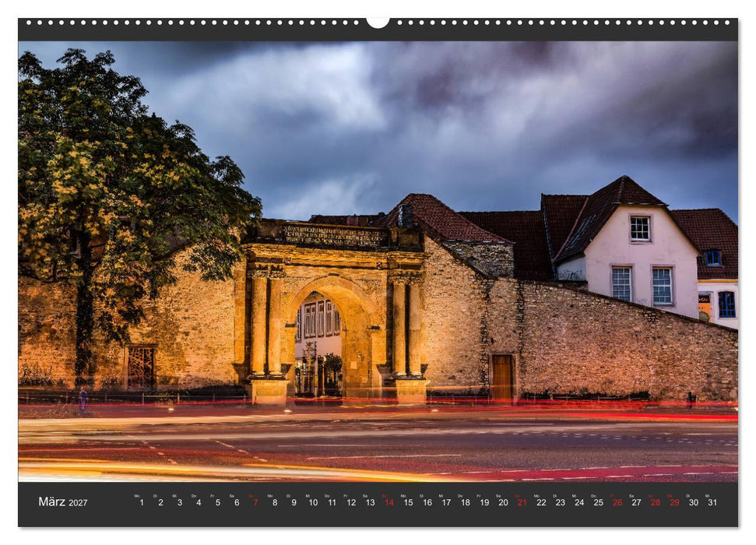
Task: Click date 31 at the row's end
Action: 712,502
